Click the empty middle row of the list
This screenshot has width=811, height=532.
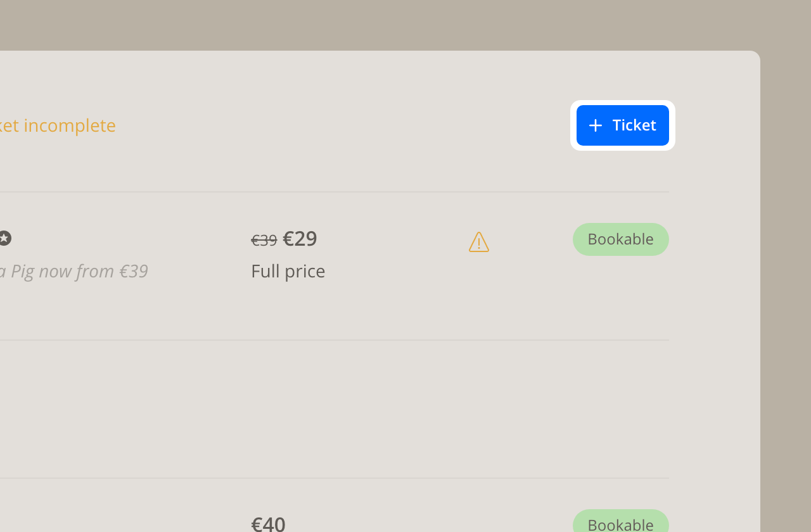pyautogui.click(x=335, y=409)
